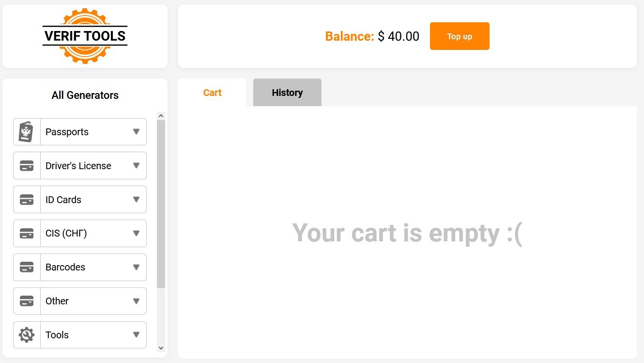Expand the Tools dropdown arrow

(x=136, y=335)
